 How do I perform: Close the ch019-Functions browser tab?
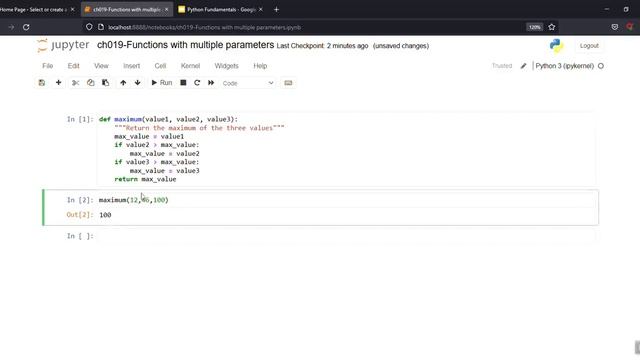click(x=167, y=9)
